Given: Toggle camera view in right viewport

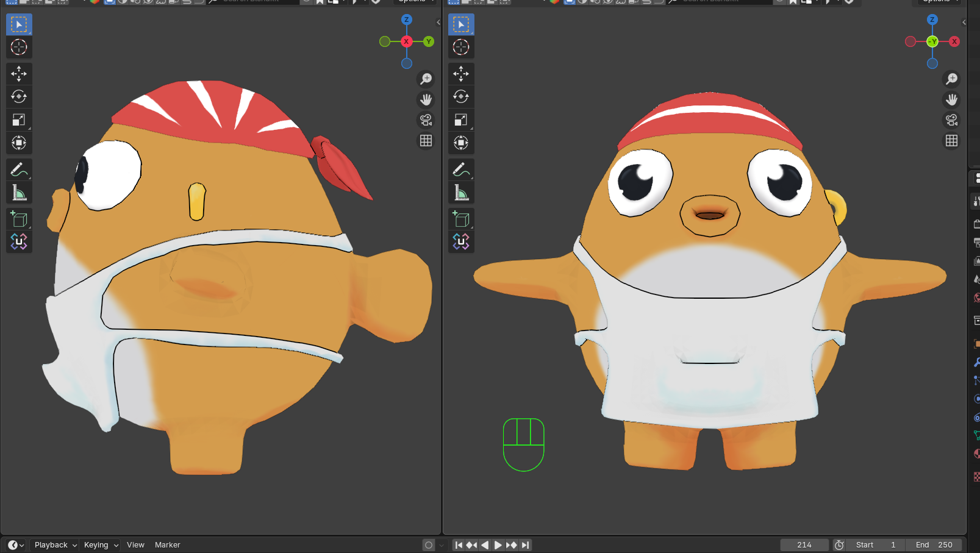Looking at the screenshot, I should pyautogui.click(x=951, y=120).
